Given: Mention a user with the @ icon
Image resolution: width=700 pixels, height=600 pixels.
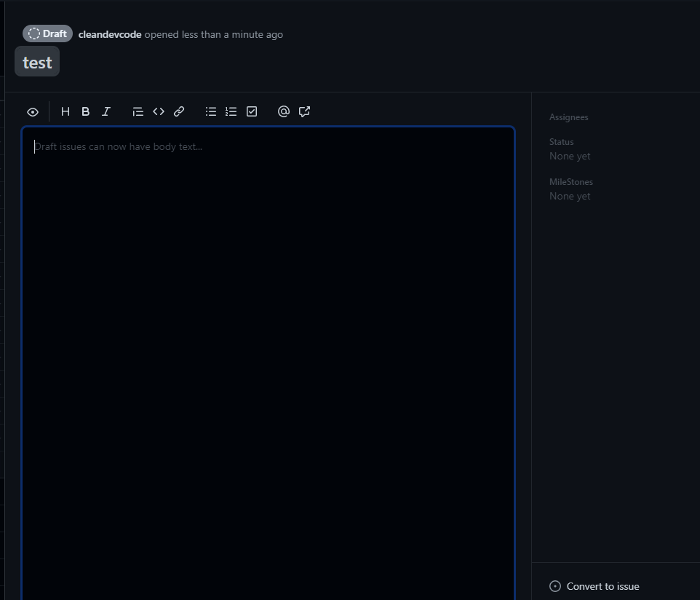Looking at the screenshot, I should click(x=284, y=111).
